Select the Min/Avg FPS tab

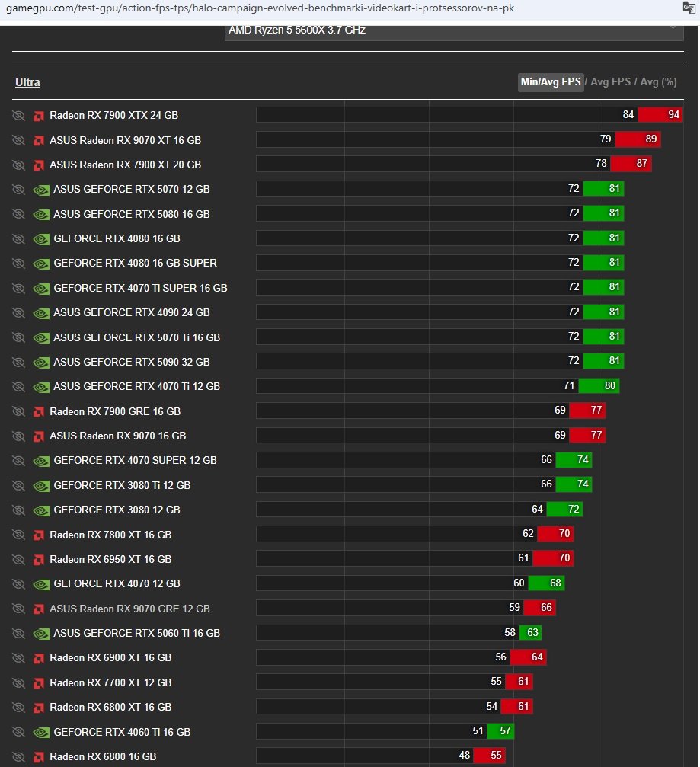click(x=551, y=82)
